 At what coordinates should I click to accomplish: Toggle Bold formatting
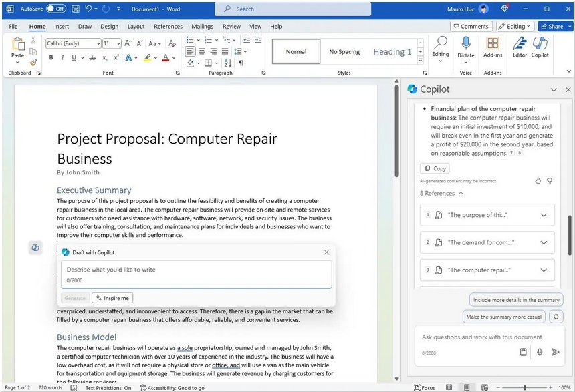pyautogui.click(x=51, y=58)
